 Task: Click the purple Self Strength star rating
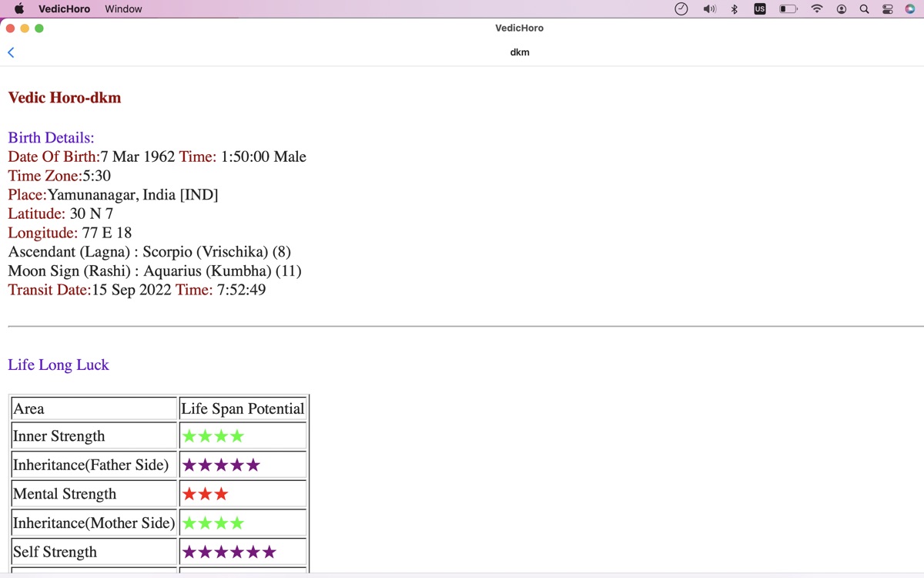[229, 553]
